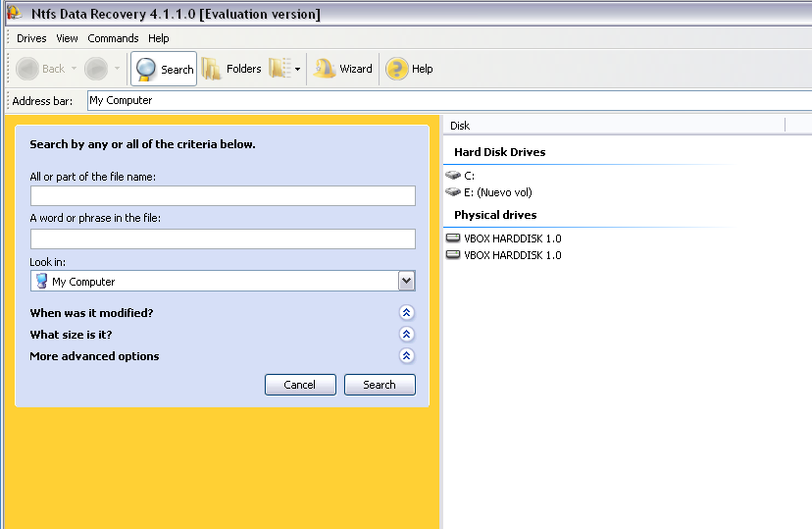
Task: Open the Look in My Computer combo box
Action: point(223,281)
